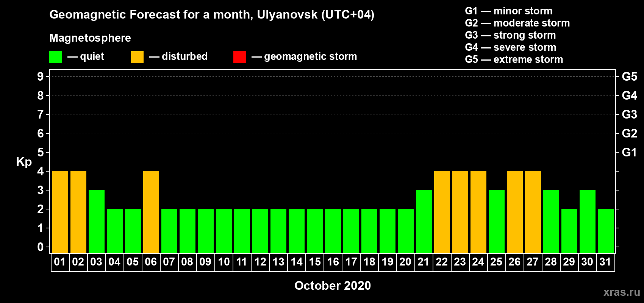Click the green bar for day 15
The image size is (644, 303).
click(315, 231)
